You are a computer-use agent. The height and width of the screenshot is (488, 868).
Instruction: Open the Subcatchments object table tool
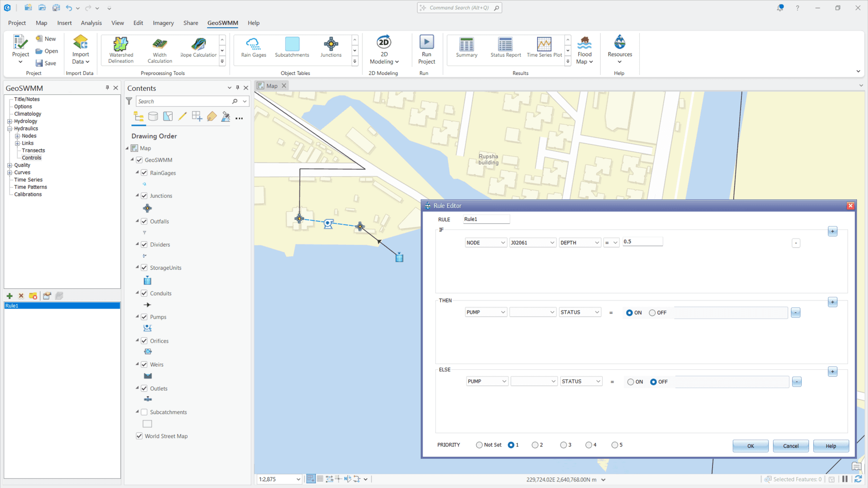tap(292, 50)
